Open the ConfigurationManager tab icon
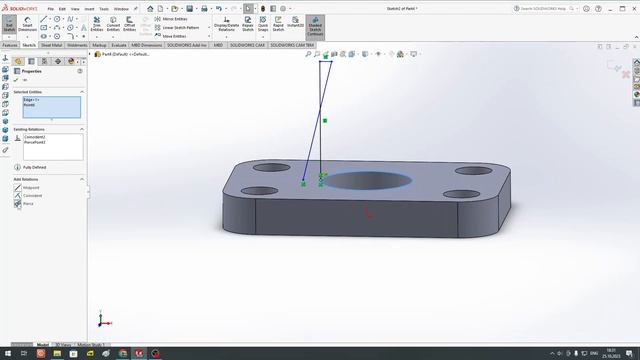Screen dimensions: 640x360 pos(44,61)
